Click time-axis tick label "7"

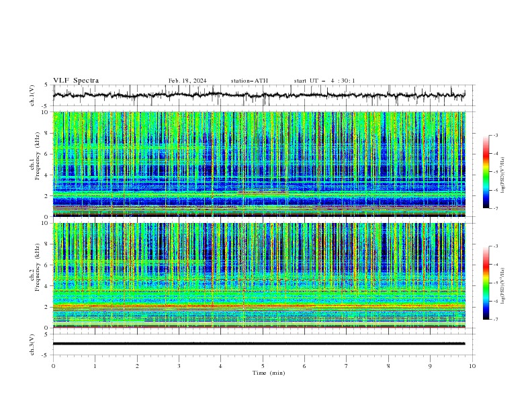pyautogui.click(x=347, y=366)
